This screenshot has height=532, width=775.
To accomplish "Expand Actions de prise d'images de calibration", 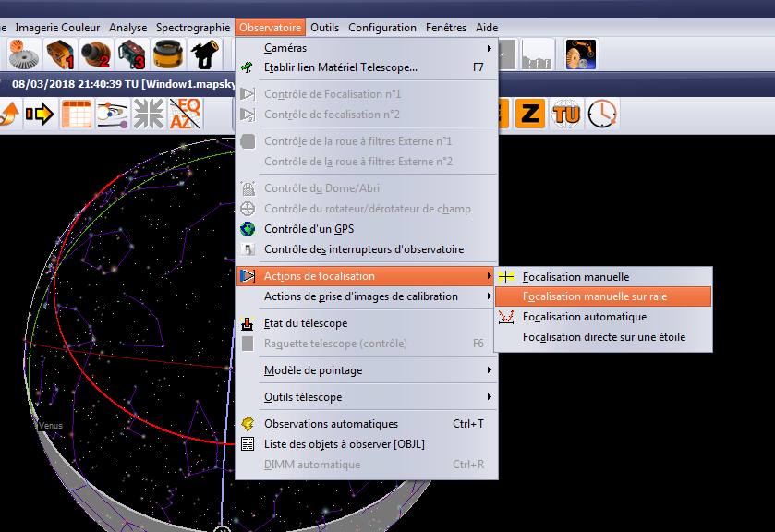I will [367, 296].
